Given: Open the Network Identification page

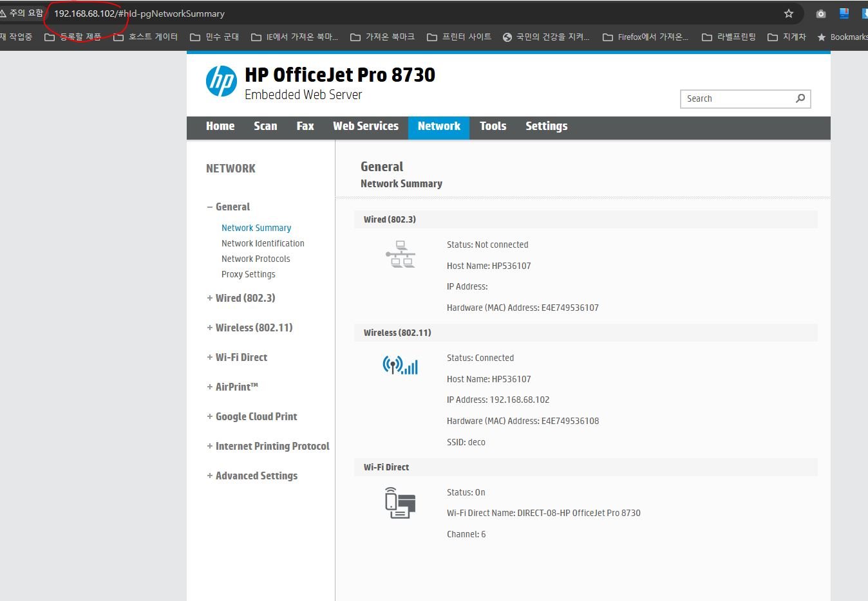Looking at the screenshot, I should coord(263,243).
